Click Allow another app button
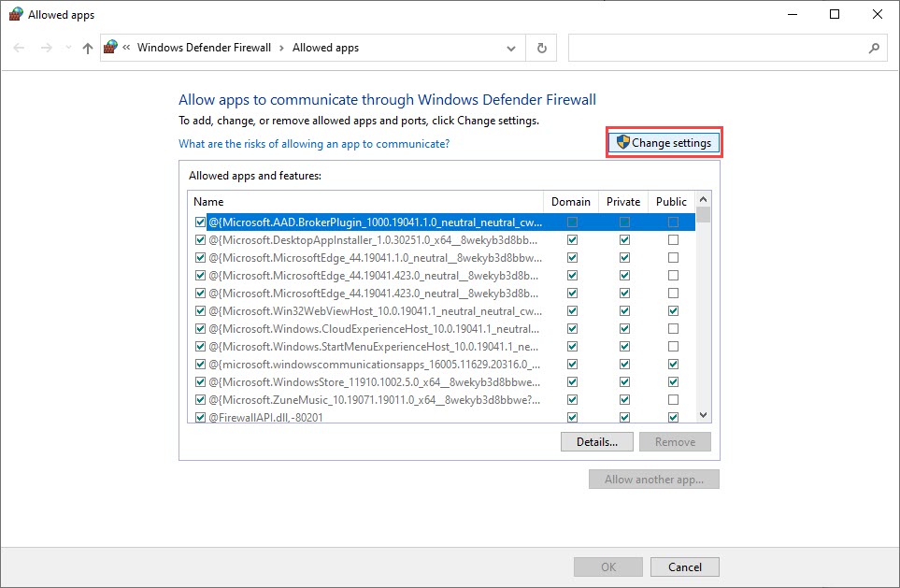900x588 pixels. point(654,479)
